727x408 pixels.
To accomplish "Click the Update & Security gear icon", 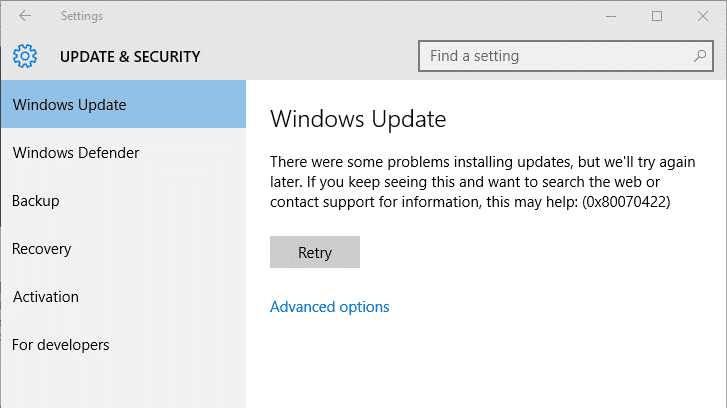I will coord(25,56).
